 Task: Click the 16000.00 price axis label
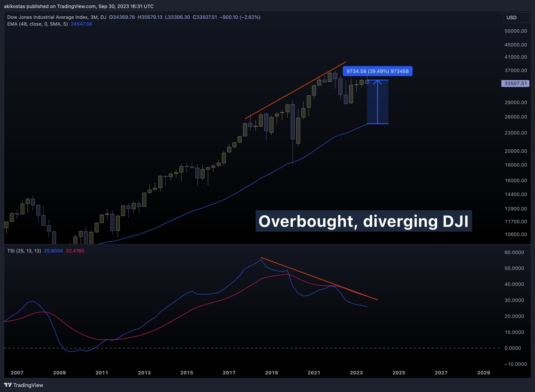(x=516, y=181)
